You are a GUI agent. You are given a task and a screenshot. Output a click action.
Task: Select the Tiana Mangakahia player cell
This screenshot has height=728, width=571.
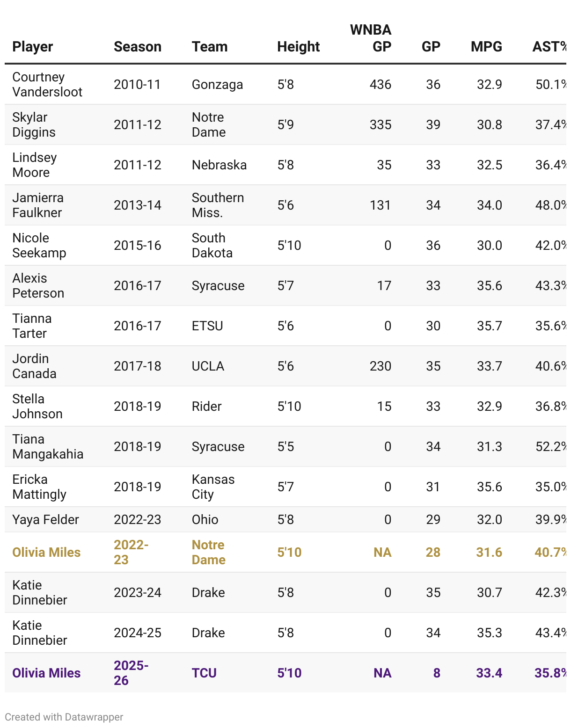tap(48, 447)
